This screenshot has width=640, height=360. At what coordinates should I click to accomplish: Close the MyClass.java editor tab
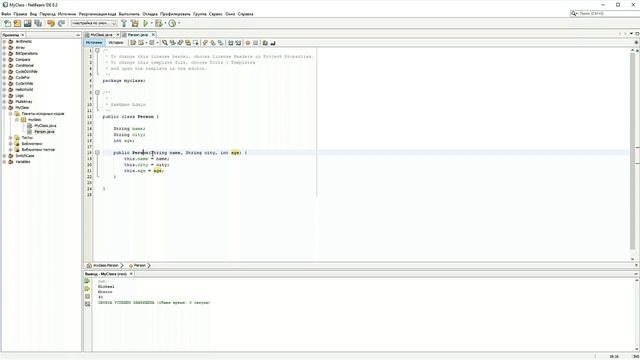click(118, 35)
